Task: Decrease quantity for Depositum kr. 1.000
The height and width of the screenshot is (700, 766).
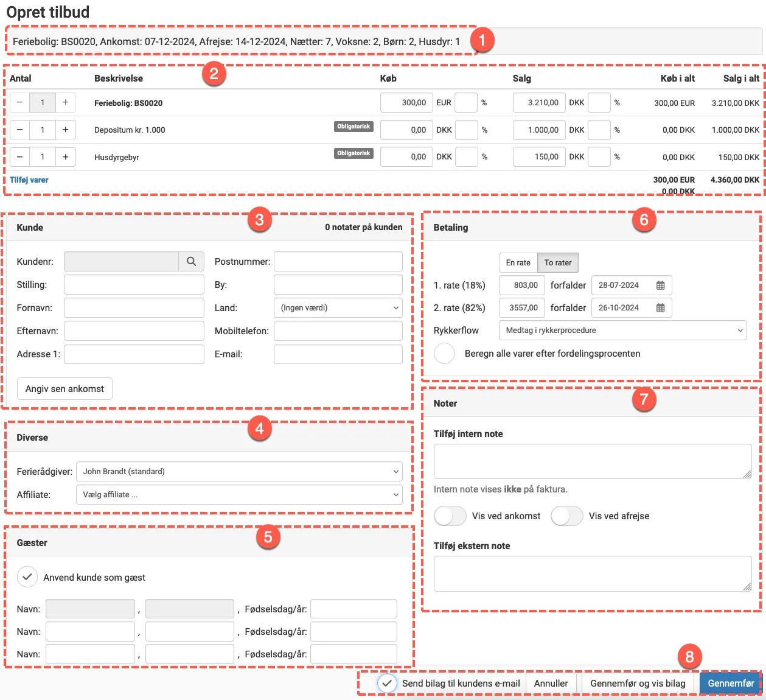Action: click(20, 130)
